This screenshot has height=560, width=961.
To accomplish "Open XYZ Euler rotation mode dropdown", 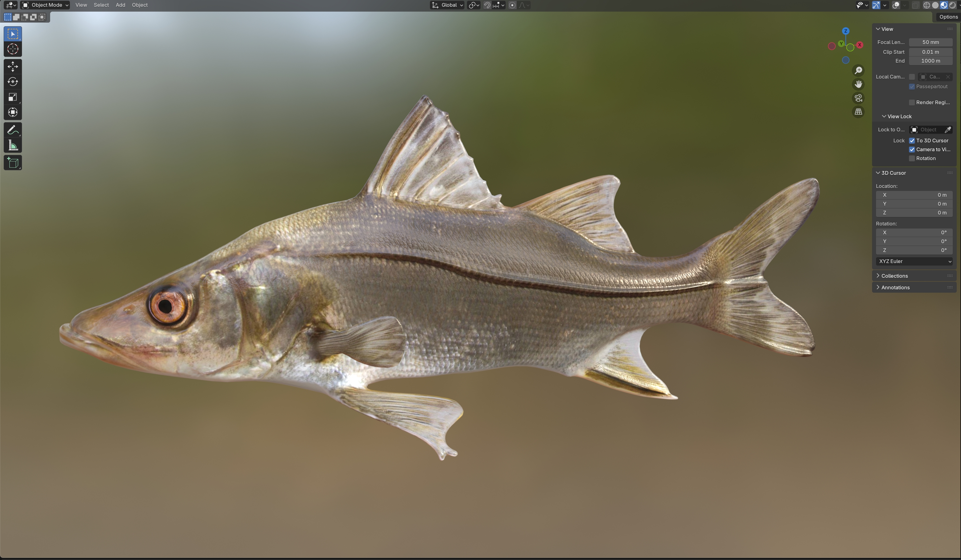I will pyautogui.click(x=914, y=261).
